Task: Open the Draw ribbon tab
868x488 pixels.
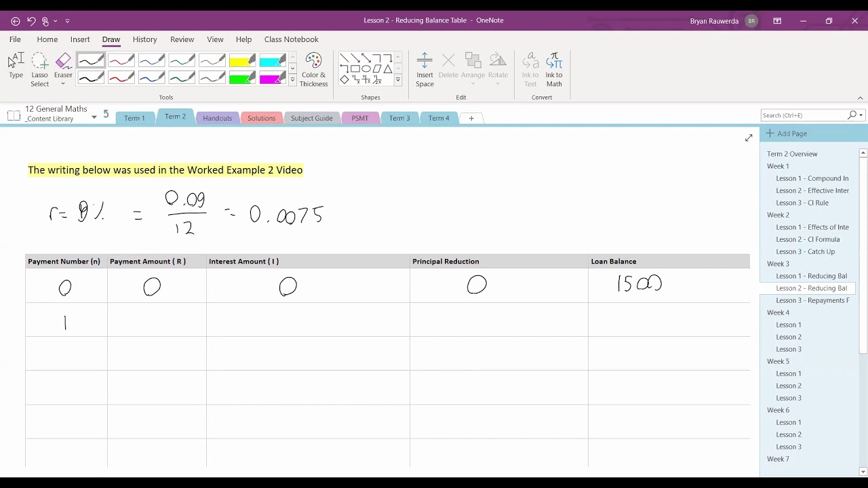Action: [x=111, y=39]
